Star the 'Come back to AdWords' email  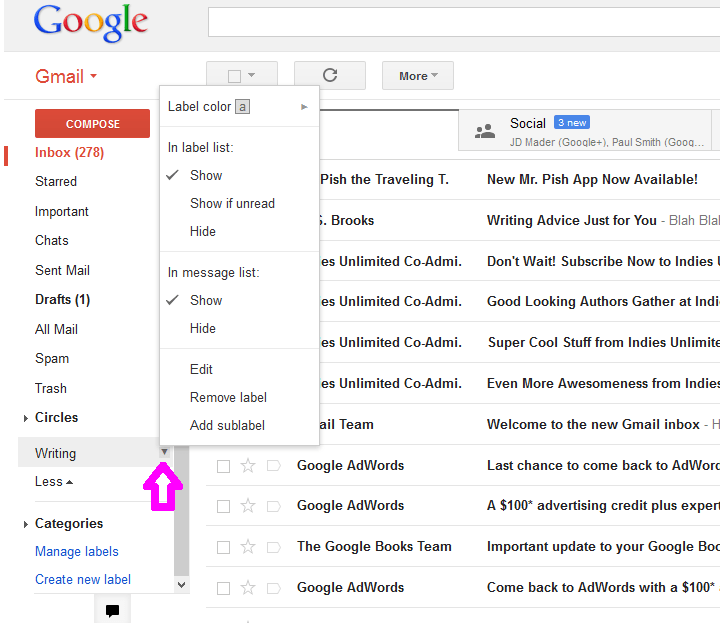(x=248, y=588)
